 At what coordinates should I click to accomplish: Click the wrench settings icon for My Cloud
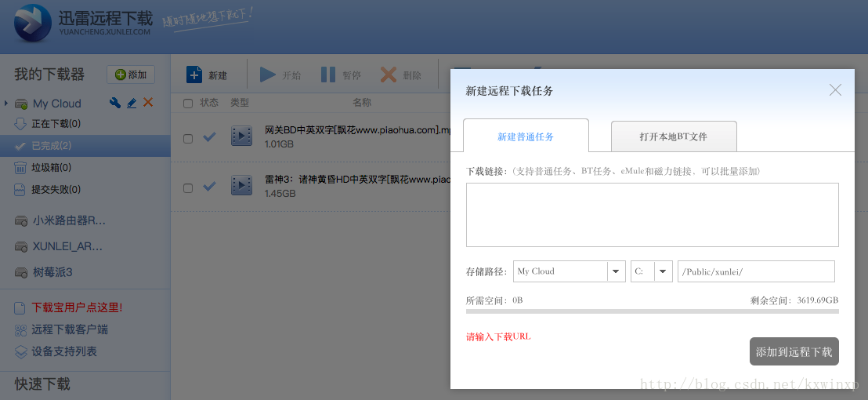115,103
